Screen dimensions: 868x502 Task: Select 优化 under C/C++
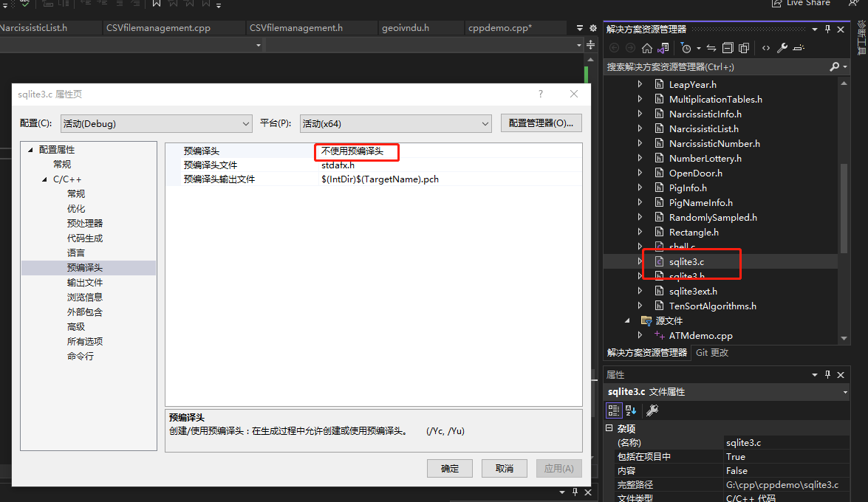76,209
